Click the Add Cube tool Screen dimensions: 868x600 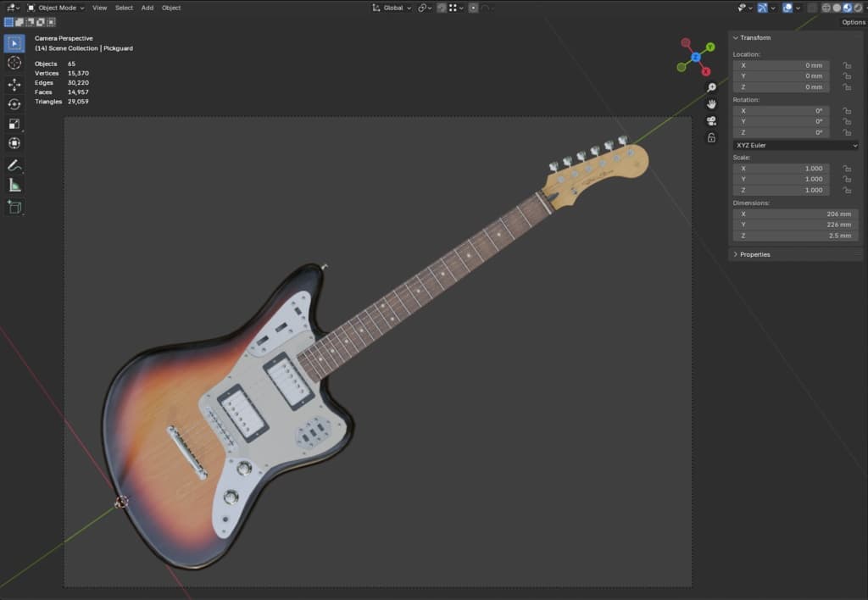[x=14, y=207]
